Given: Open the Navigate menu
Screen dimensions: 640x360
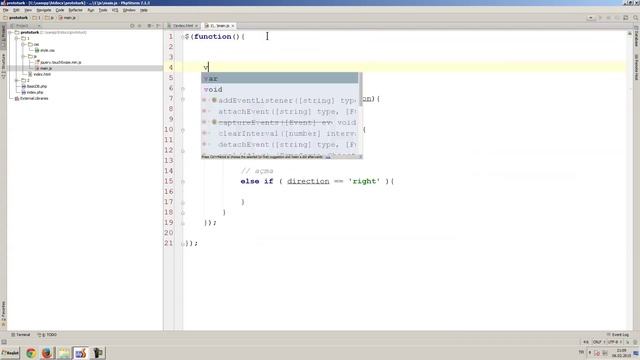Looking at the screenshot, I should pyautogui.click(x=44, y=10).
